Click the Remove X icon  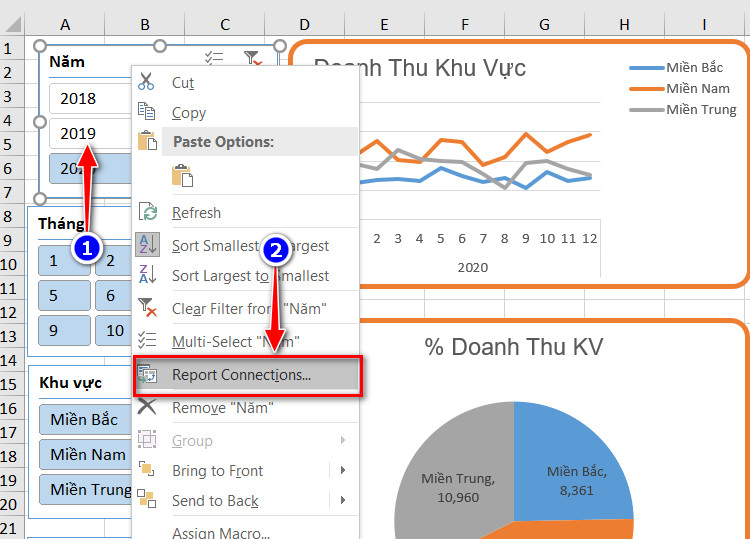pos(147,407)
